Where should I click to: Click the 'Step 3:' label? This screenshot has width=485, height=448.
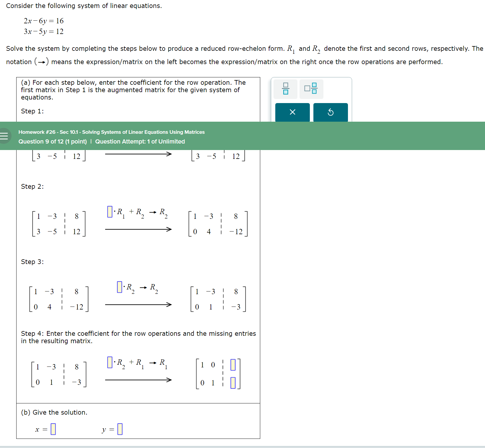32,262
